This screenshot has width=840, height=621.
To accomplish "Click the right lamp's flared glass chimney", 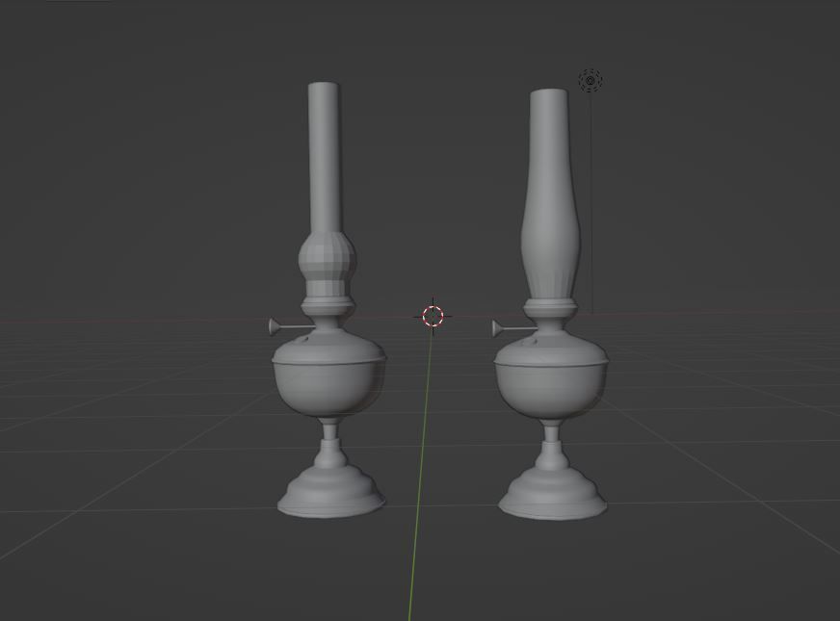I will coord(550,195).
